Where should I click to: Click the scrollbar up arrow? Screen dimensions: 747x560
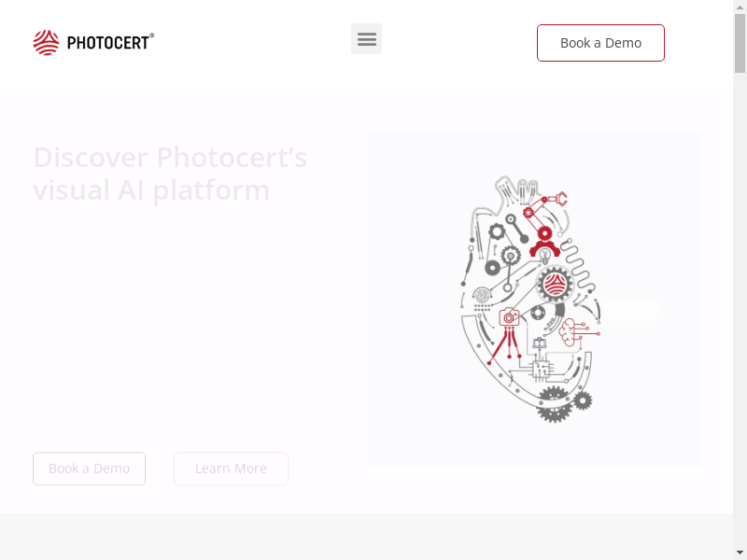pos(740,5)
